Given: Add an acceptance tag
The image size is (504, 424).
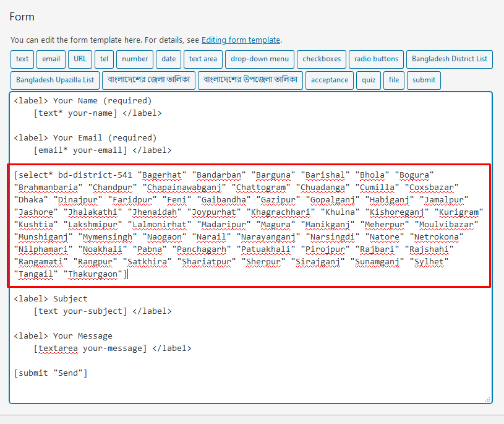Looking at the screenshot, I should (x=330, y=80).
